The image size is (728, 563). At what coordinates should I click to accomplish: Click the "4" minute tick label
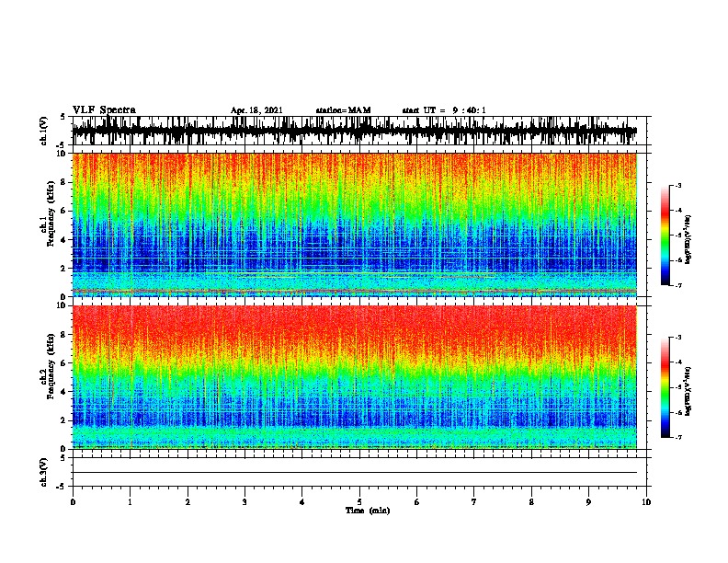click(x=302, y=502)
